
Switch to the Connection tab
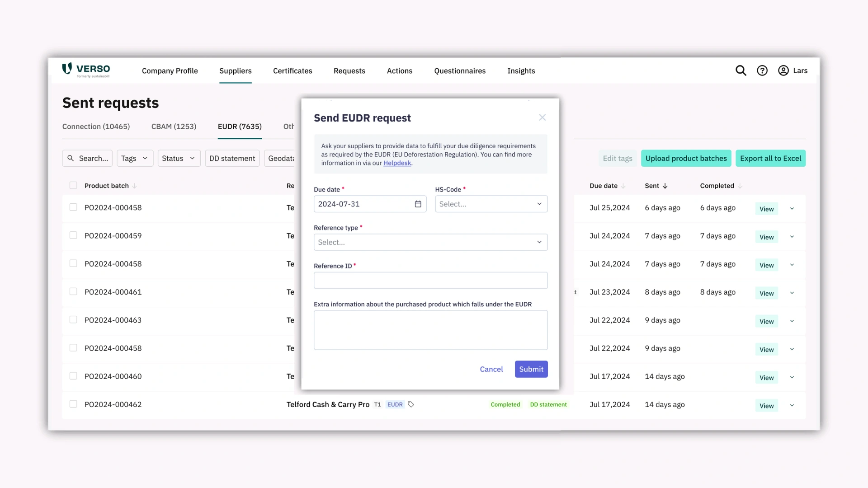[x=96, y=127]
